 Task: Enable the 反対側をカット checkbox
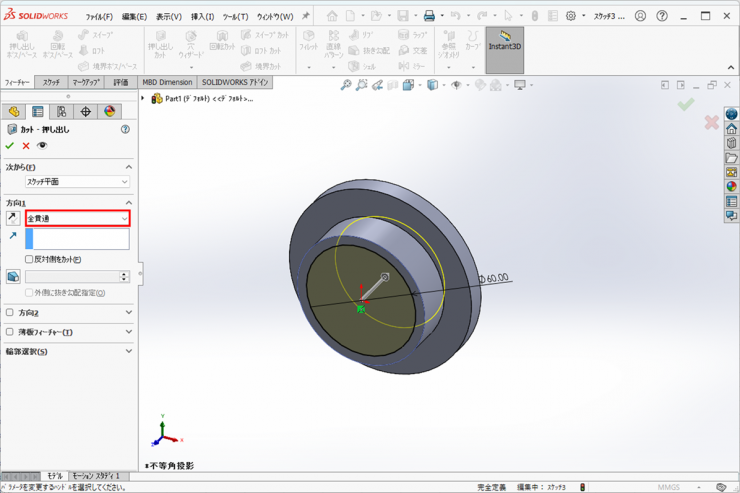click(x=29, y=259)
